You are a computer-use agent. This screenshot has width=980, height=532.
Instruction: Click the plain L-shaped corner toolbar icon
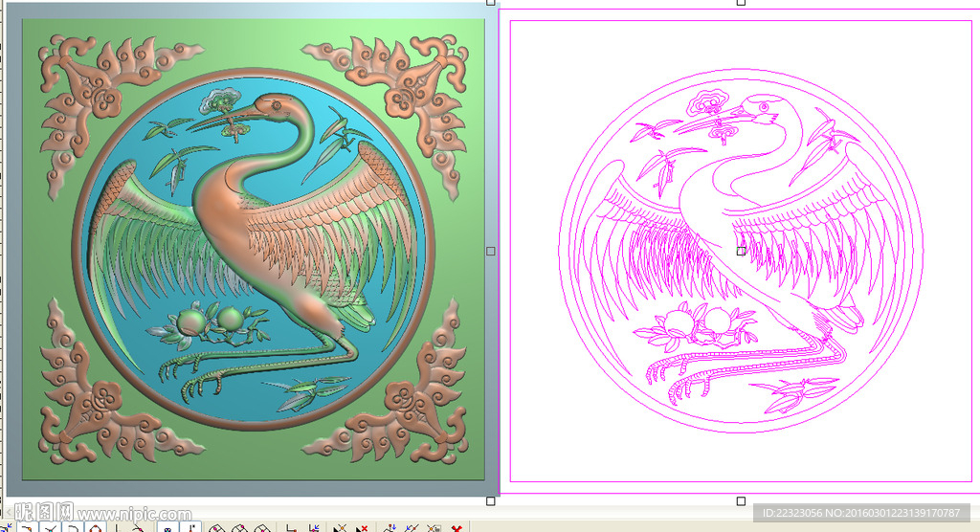click(291, 528)
